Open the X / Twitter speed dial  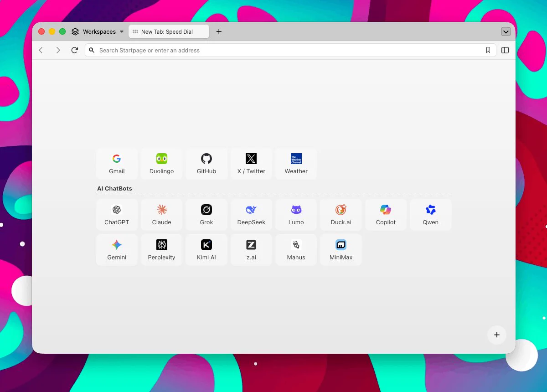pos(251,164)
